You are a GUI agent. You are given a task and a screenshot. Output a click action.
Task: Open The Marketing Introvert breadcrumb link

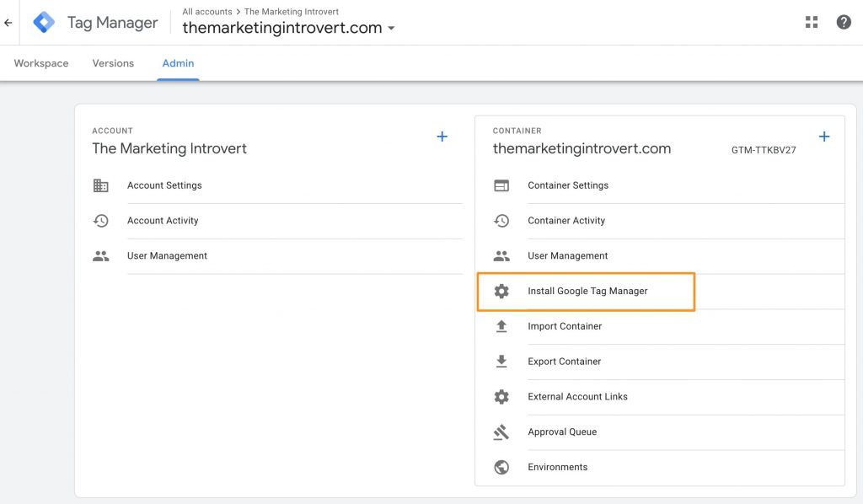(291, 11)
